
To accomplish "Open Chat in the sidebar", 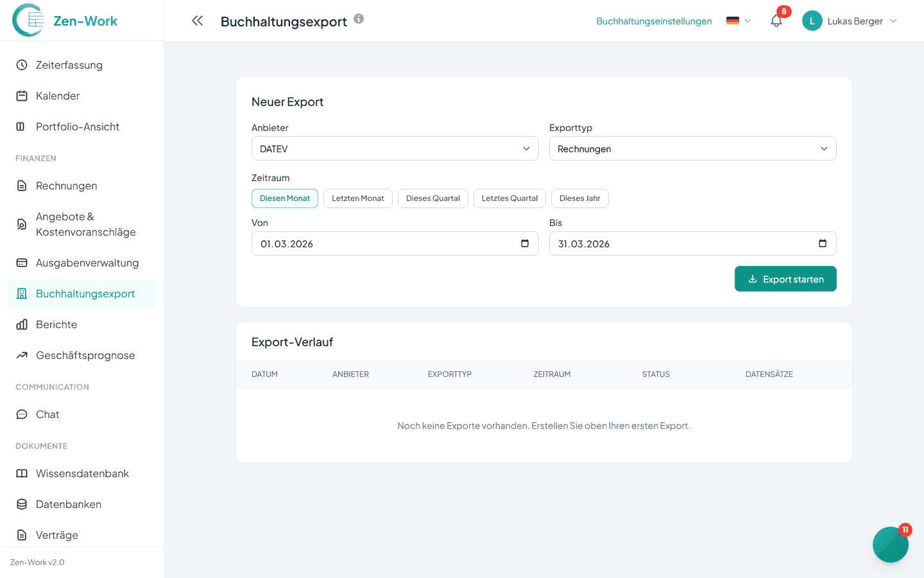I will pos(82,414).
